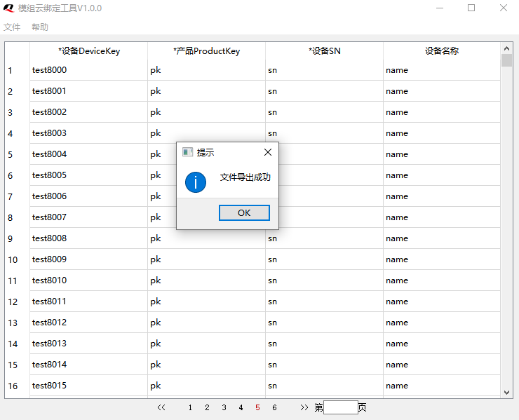
Task: Select the test8002 cell
Action: (88, 112)
